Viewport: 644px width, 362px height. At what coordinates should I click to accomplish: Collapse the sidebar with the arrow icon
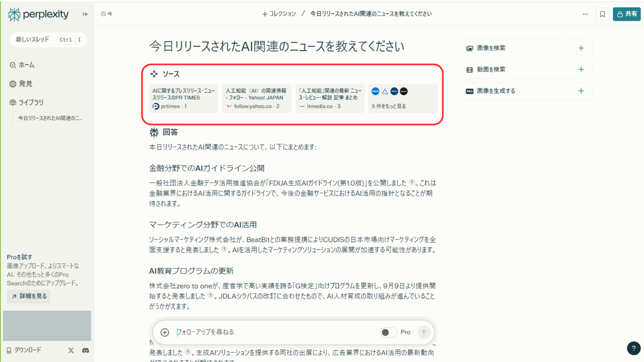click(86, 14)
